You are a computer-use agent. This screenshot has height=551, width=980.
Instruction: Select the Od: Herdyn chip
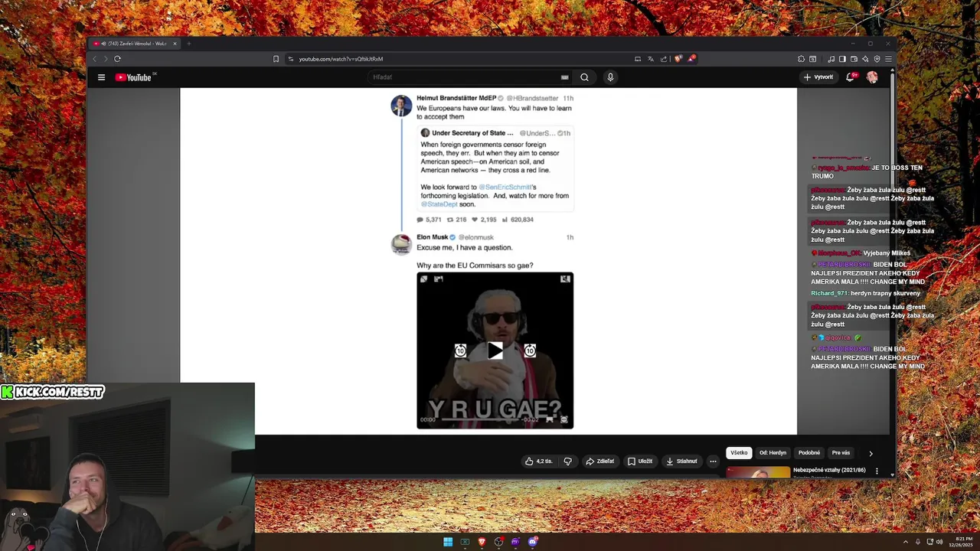[773, 453]
